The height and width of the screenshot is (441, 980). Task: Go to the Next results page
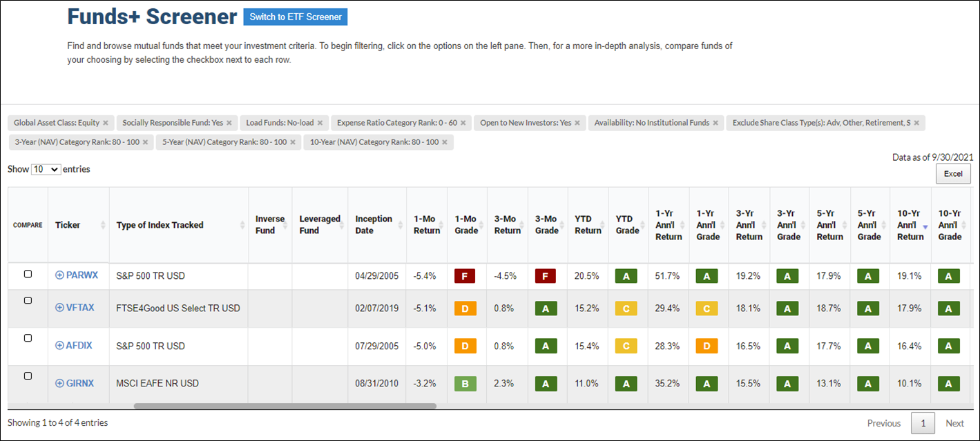click(955, 423)
